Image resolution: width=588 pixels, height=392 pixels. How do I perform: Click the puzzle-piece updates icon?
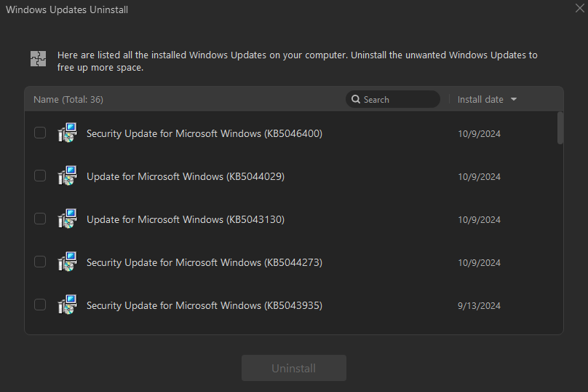tap(39, 59)
